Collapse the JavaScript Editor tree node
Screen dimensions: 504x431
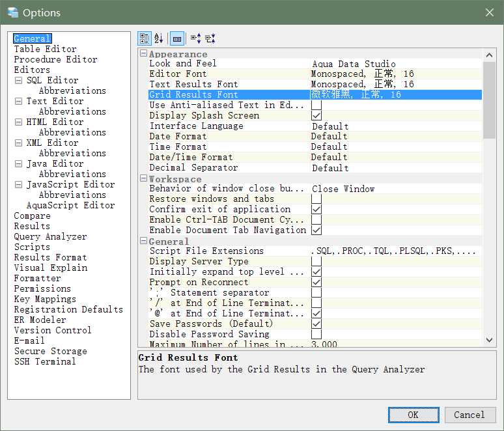click(x=19, y=184)
